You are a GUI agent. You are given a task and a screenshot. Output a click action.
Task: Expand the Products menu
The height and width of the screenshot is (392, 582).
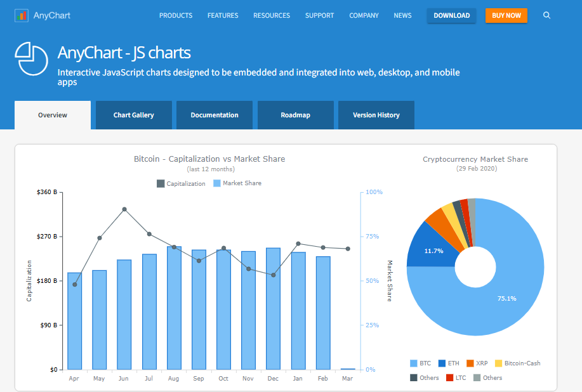point(175,15)
